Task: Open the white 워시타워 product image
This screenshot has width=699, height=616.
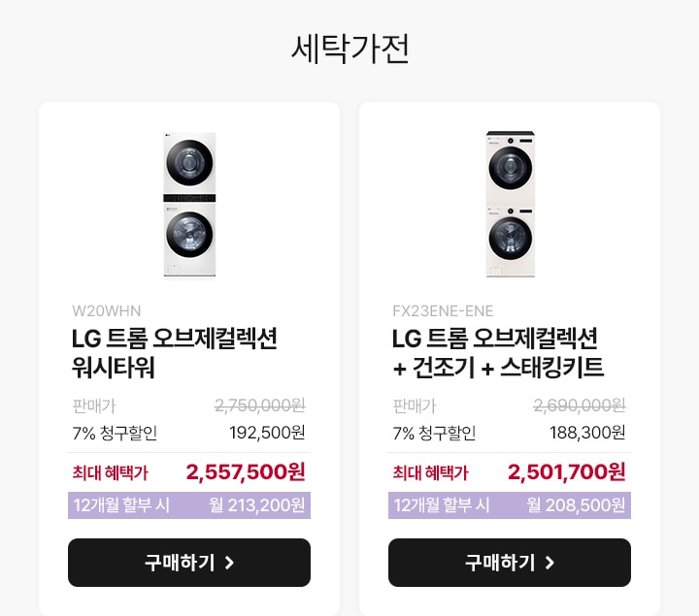Action: coord(189,205)
